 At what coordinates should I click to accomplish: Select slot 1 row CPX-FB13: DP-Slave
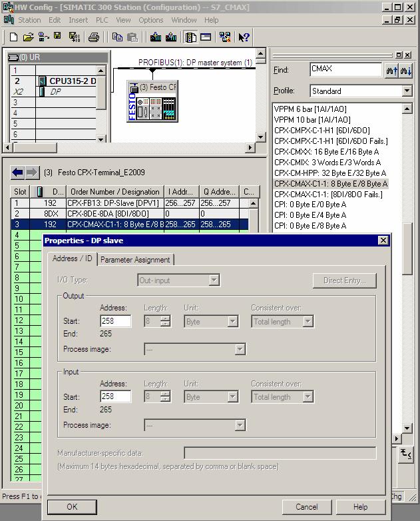(x=130, y=203)
